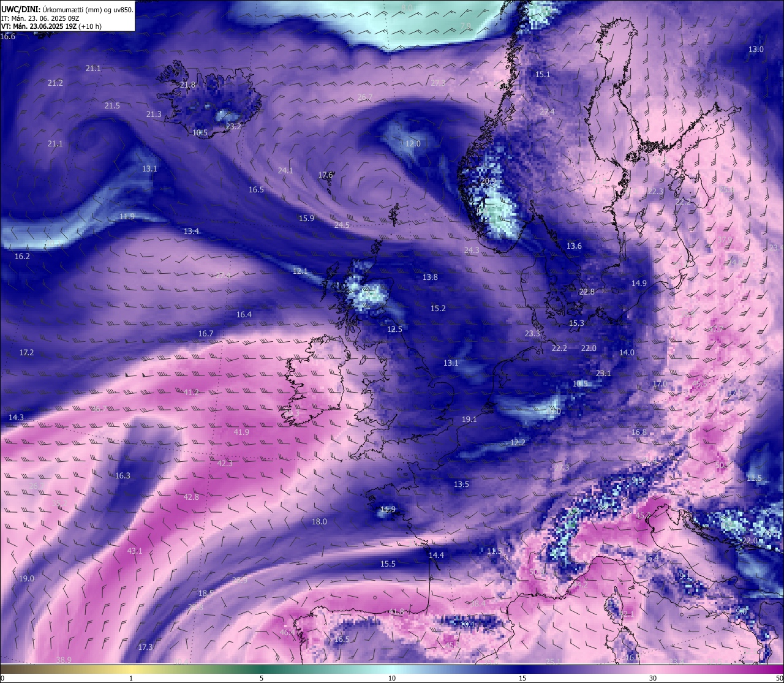
Task: Click the 42.3 value label
Action: pos(225,464)
